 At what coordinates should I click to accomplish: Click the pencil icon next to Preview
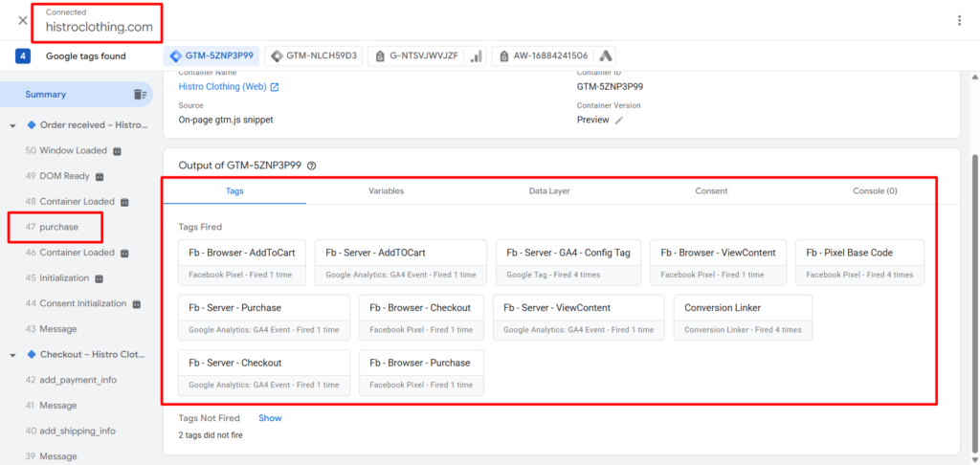pyautogui.click(x=619, y=121)
